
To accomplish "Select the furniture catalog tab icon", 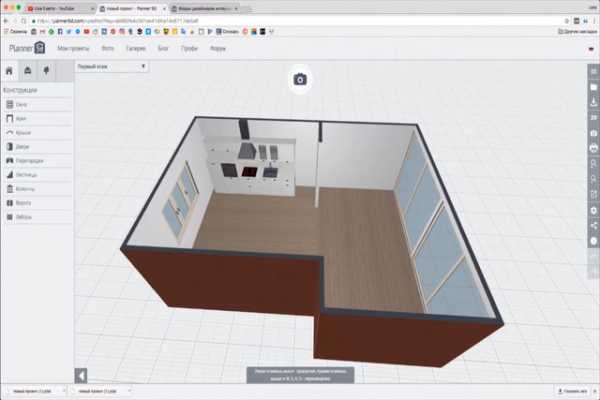I will tap(28, 70).
